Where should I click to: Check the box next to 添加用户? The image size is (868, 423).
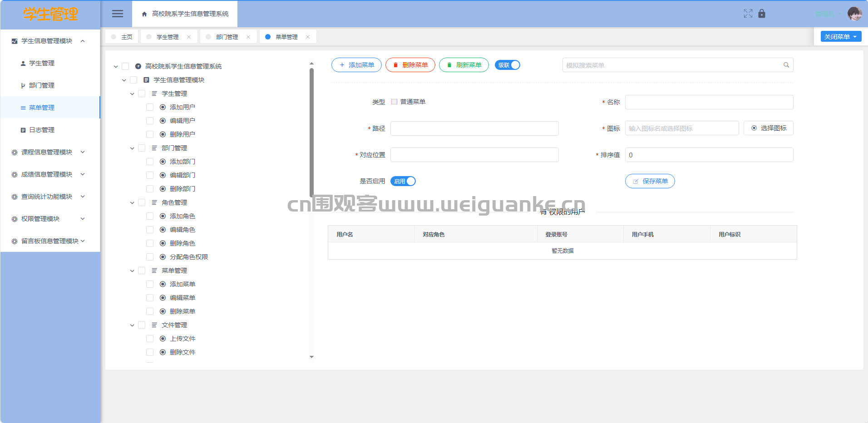[x=150, y=107]
